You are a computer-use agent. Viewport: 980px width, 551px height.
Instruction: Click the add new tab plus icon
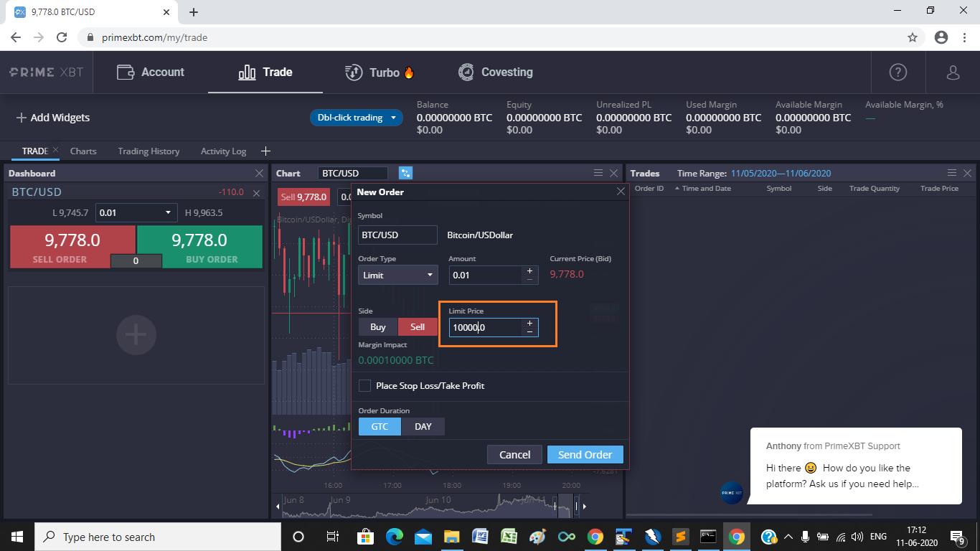point(265,151)
